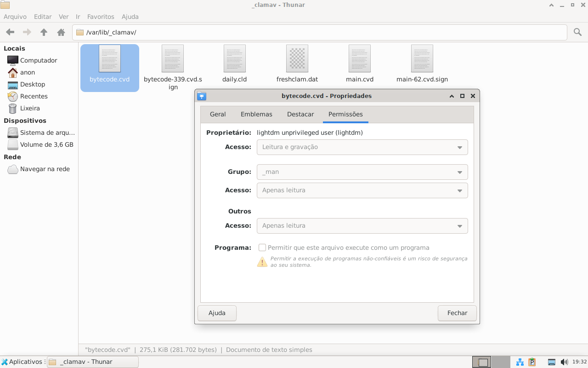Click the volume icon in system tray
588x368 pixels.
(x=564, y=362)
